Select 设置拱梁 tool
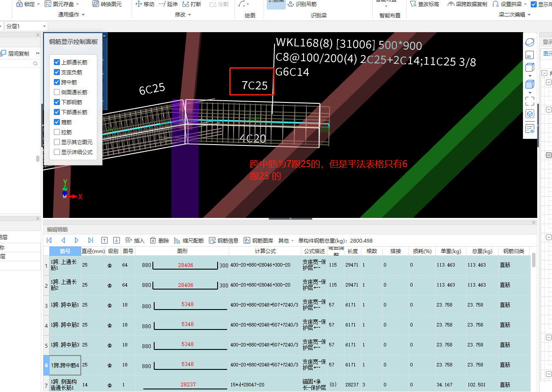This screenshot has height=392, width=552. pos(507,4)
